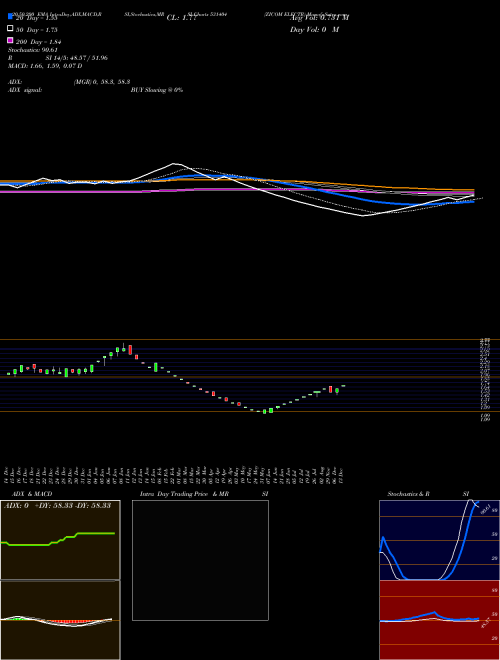
Task: Click the 'ADX: 0 +DY: 58.33 -DY: 58.33' header
Action: pyautogui.click(x=57, y=506)
